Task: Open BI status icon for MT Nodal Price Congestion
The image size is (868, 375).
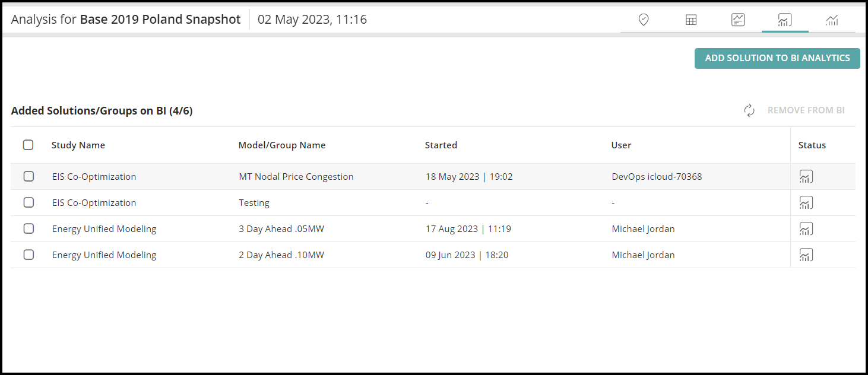Action: [x=806, y=176]
